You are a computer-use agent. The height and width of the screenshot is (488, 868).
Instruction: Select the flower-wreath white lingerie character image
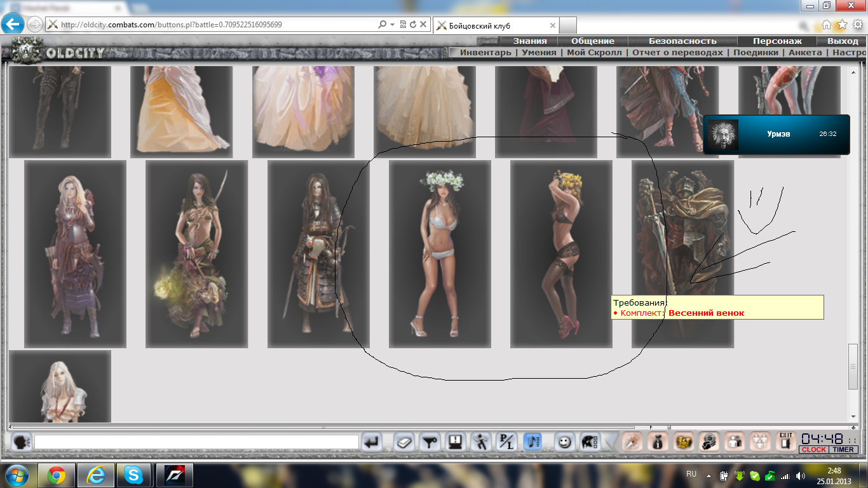(x=440, y=254)
